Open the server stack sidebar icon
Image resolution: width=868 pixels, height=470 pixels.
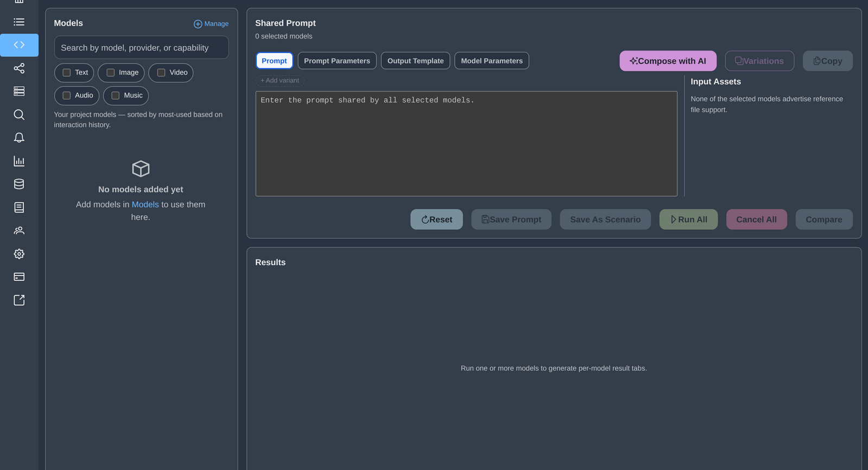coord(19,91)
